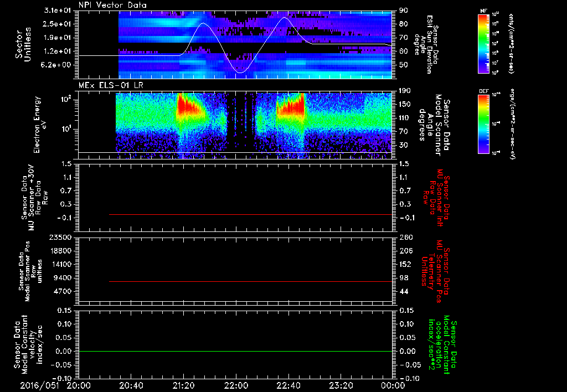This screenshot has height=392, width=567.
Task: Click the NF color bar legend
Action: (x=484, y=43)
